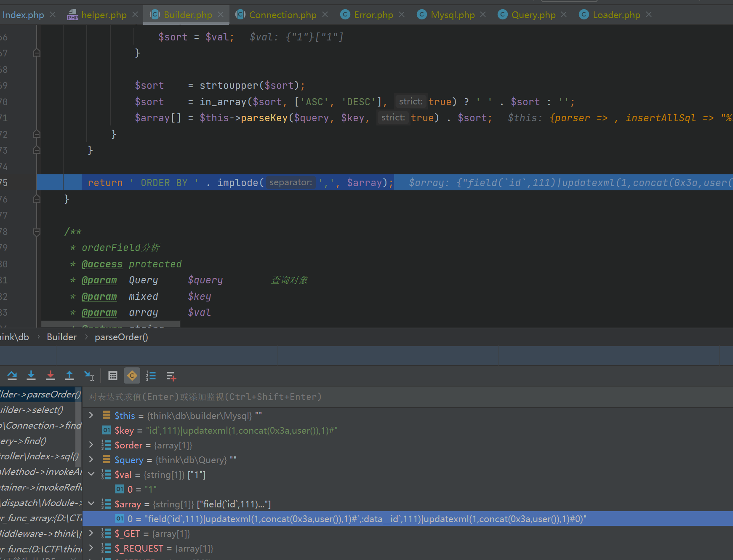The image size is (733, 560).
Task: Close the Index.php tab
Action: (x=53, y=15)
